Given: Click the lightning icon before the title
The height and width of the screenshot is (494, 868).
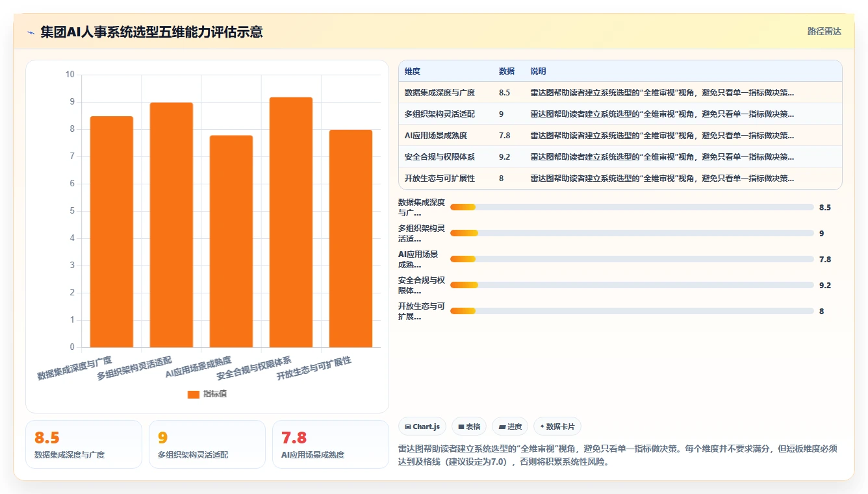Looking at the screenshot, I should pos(31,32).
